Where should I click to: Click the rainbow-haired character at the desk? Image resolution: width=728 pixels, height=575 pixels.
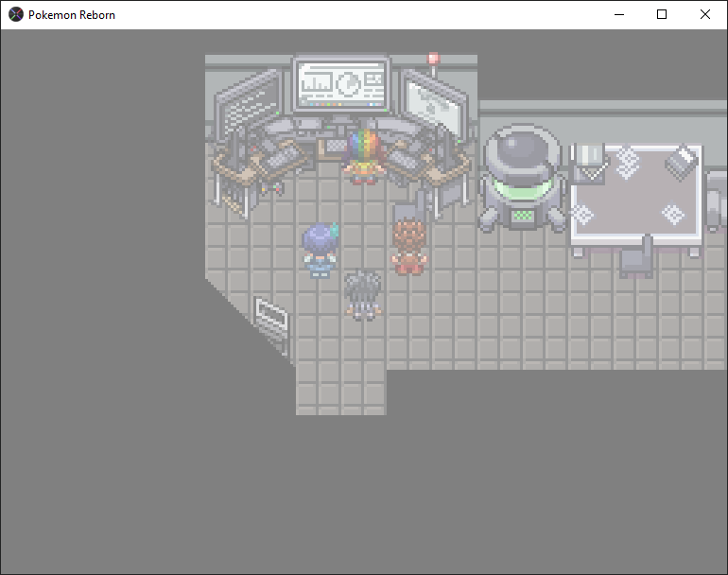[363, 155]
